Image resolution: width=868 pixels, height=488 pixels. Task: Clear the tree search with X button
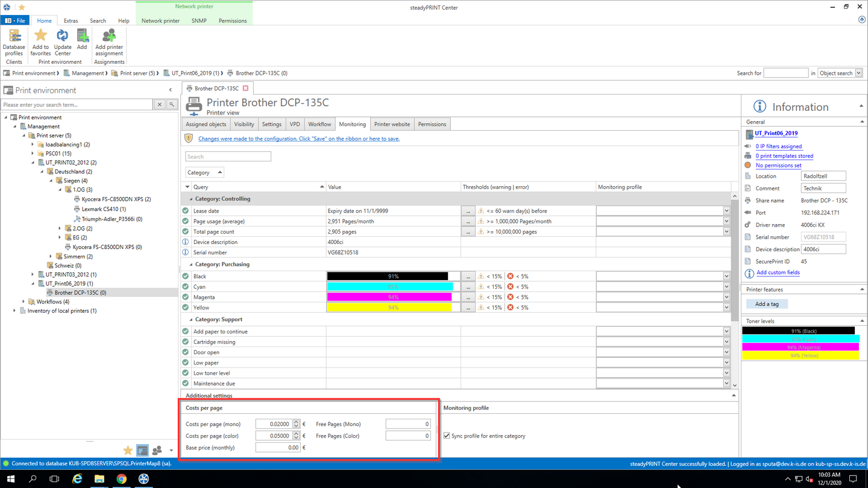point(160,105)
